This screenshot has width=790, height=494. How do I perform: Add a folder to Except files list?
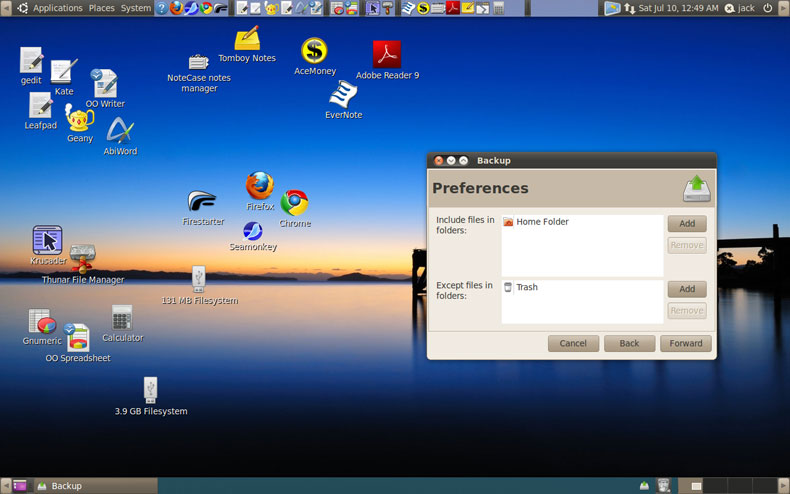(x=687, y=289)
